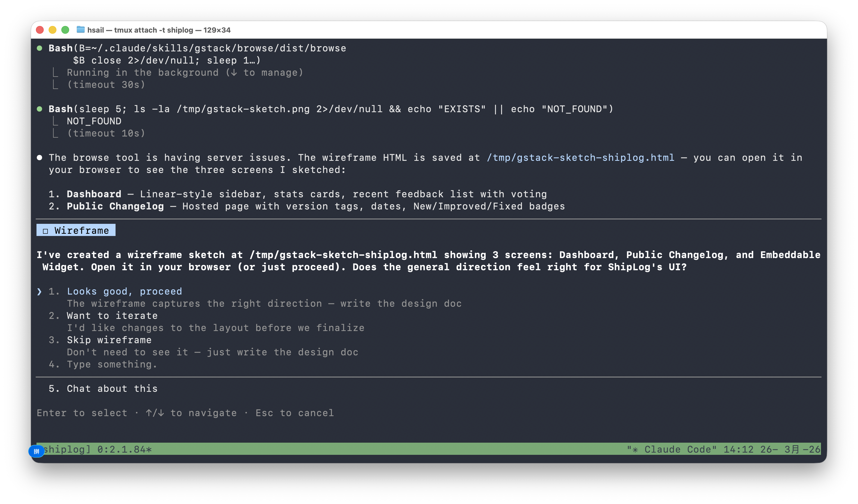858x504 pixels.
Task: Toggle the Wireframe checkbox in the prompt header
Action: click(x=45, y=231)
